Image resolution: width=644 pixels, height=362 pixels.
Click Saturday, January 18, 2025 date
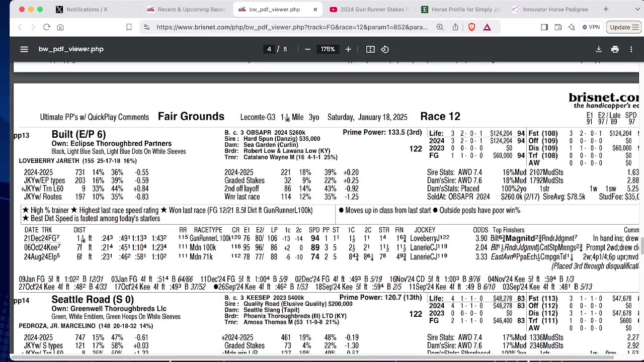click(x=367, y=117)
